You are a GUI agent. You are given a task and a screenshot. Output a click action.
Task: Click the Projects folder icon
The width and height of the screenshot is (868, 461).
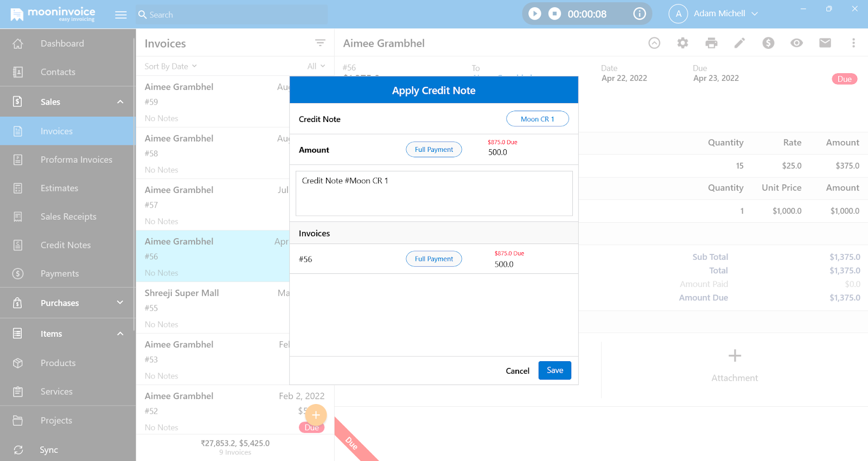coord(18,420)
